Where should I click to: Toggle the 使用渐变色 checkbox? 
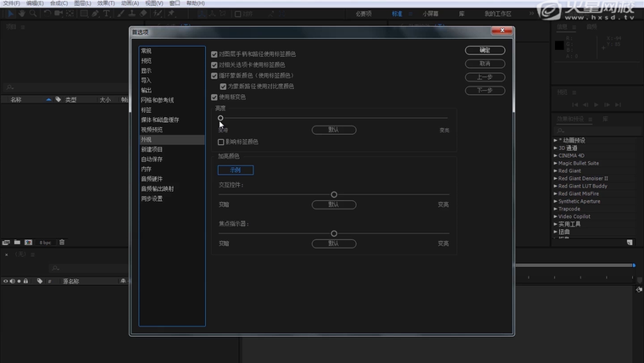tap(214, 97)
